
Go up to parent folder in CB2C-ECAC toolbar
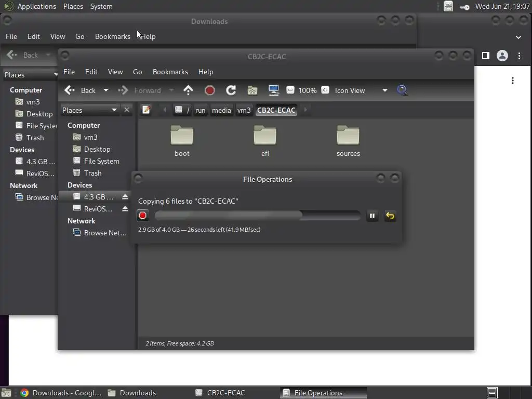click(x=188, y=90)
